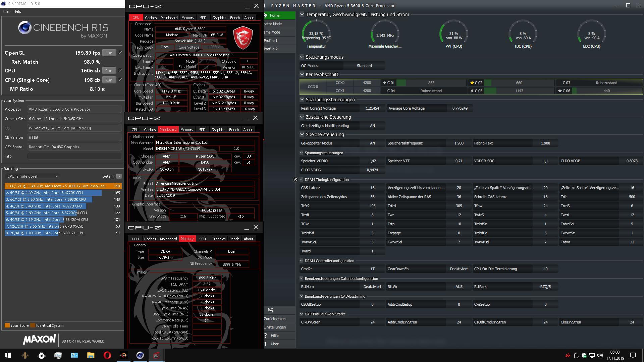The image size is (644, 362).
Task: Click the star marker on core C 06
Action: point(560,91)
